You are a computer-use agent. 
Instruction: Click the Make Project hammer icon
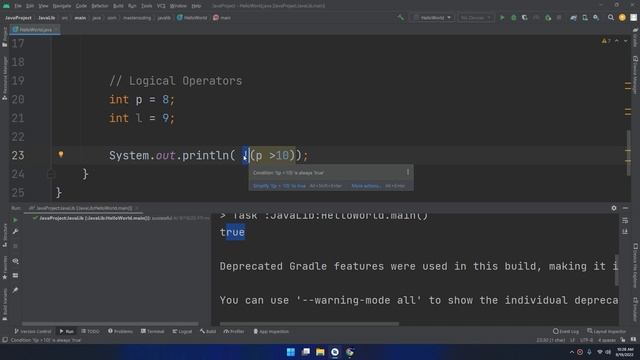[401, 18]
